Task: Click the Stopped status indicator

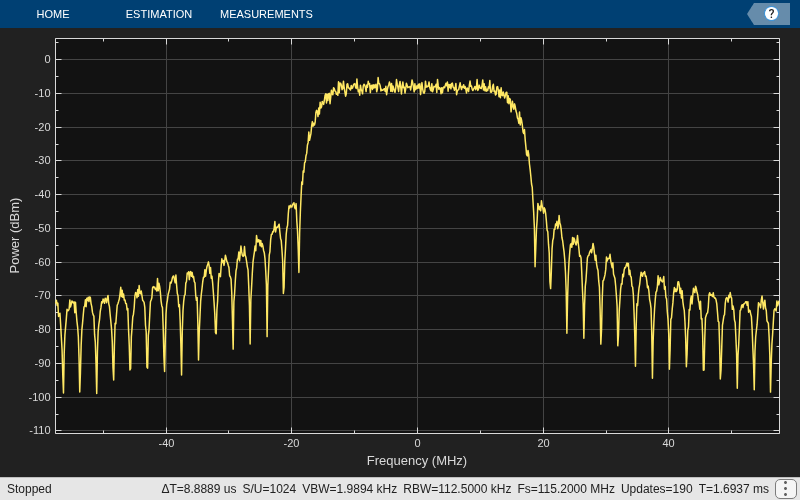Action: [x=29, y=489]
